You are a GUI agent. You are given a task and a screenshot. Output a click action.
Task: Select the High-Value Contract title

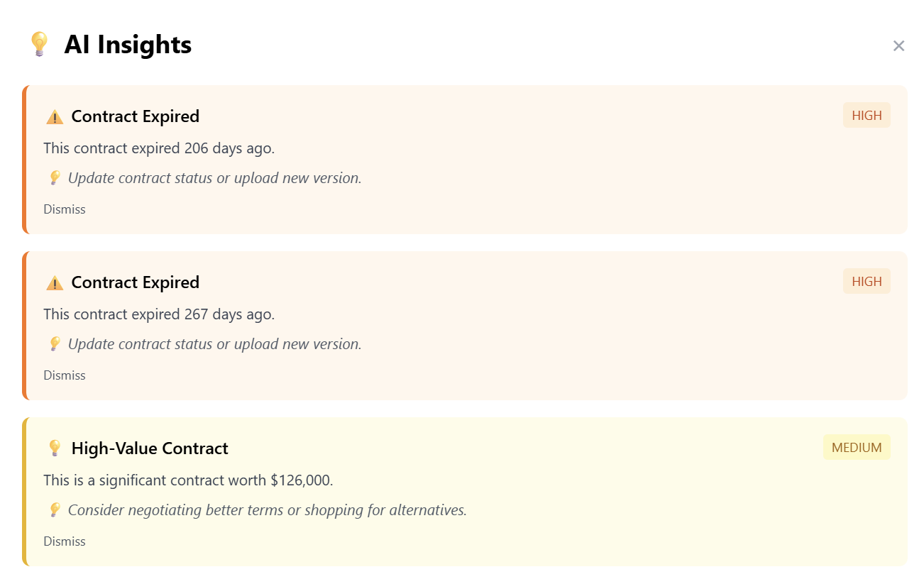(x=150, y=448)
